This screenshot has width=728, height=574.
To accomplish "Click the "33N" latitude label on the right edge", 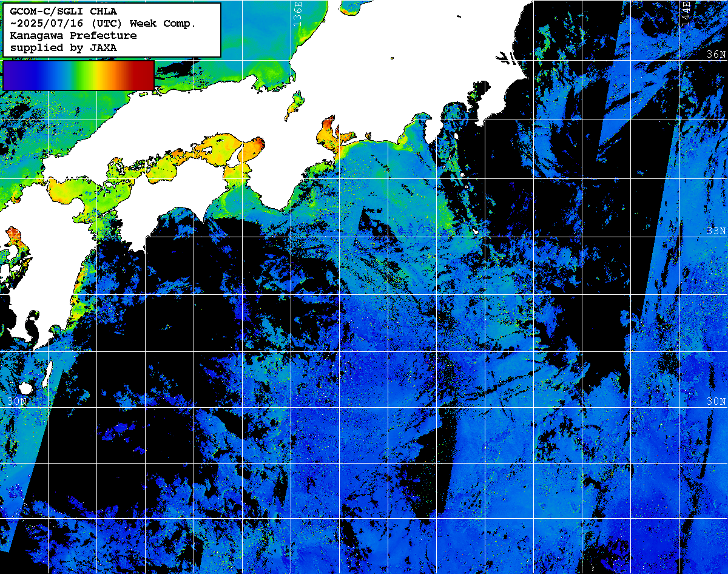I will [716, 231].
